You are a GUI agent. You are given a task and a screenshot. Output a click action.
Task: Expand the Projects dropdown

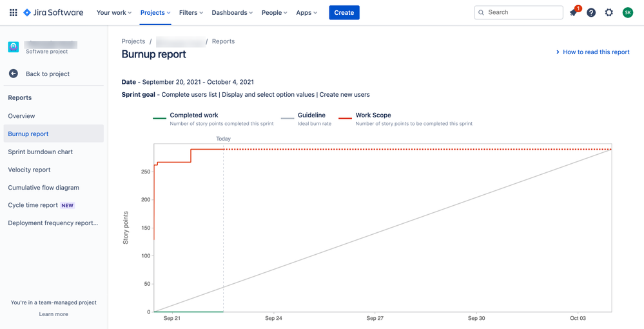[x=155, y=13]
